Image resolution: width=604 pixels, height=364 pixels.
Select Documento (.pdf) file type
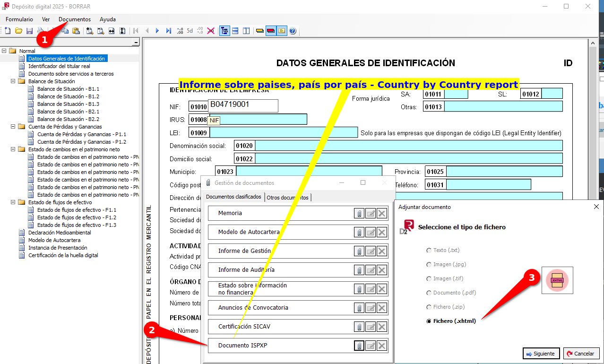(451, 293)
